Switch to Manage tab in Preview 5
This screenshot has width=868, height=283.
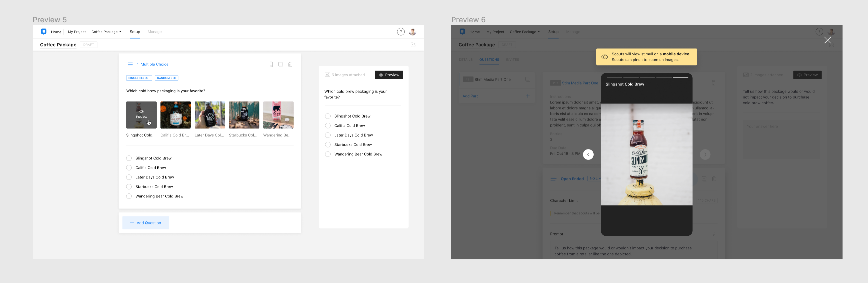[x=155, y=32]
